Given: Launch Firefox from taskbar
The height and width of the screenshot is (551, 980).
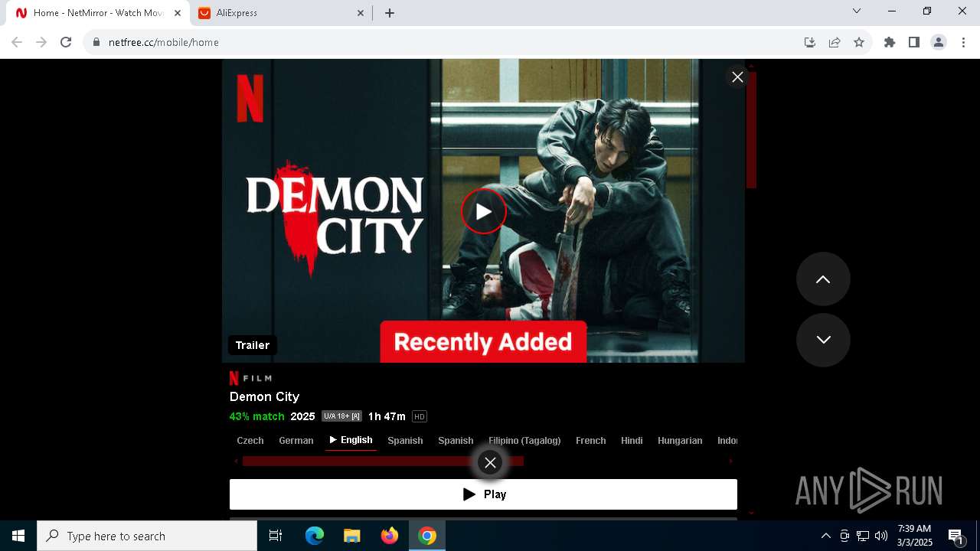Looking at the screenshot, I should click(390, 536).
